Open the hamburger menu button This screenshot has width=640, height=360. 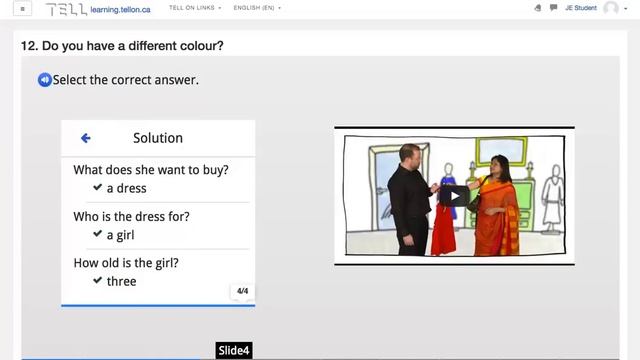tap(22, 9)
